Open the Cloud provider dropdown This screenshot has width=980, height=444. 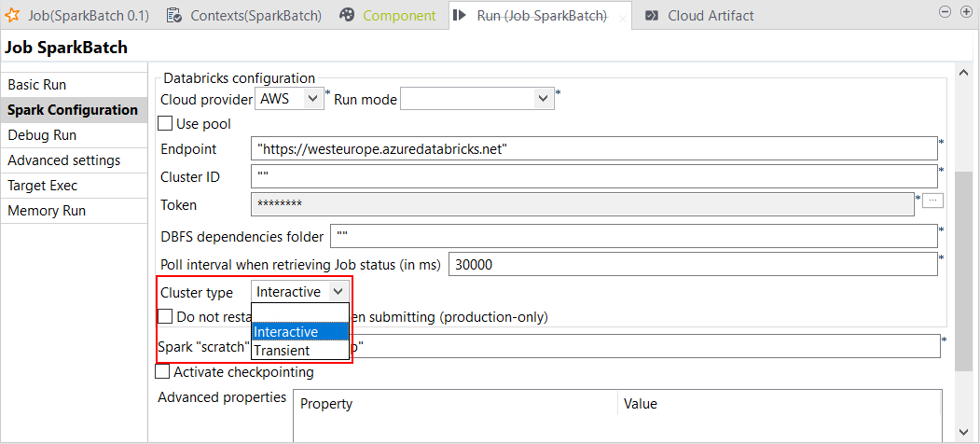(313, 99)
